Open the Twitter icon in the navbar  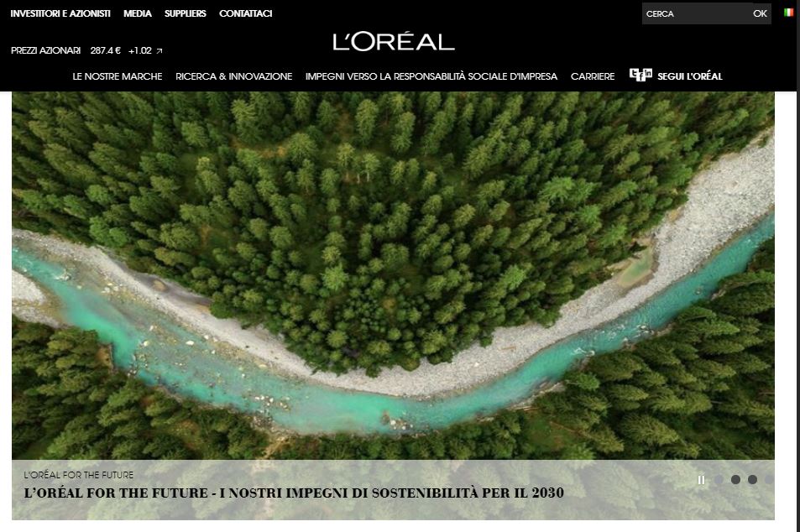click(634, 72)
